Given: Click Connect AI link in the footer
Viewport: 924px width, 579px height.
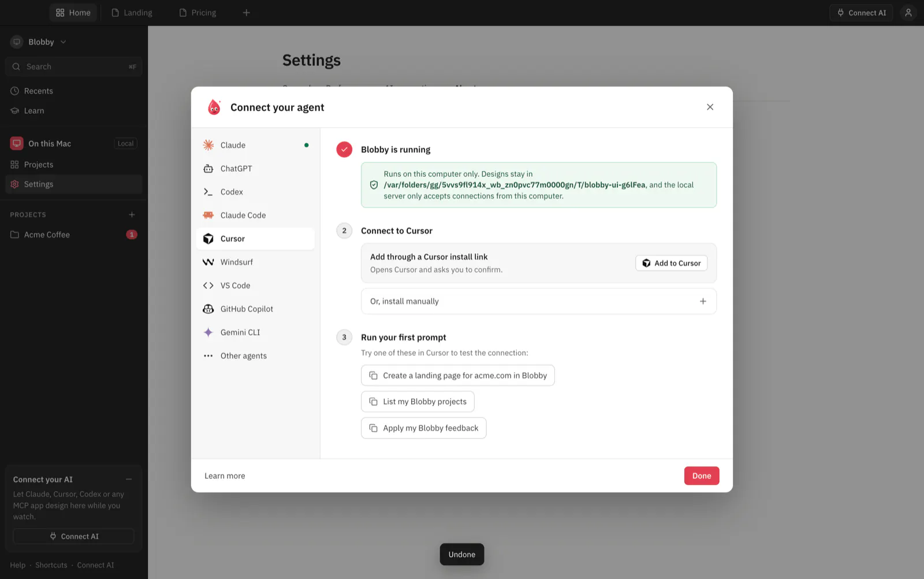Looking at the screenshot, I should pyautogui.click(x=96, y=565).
